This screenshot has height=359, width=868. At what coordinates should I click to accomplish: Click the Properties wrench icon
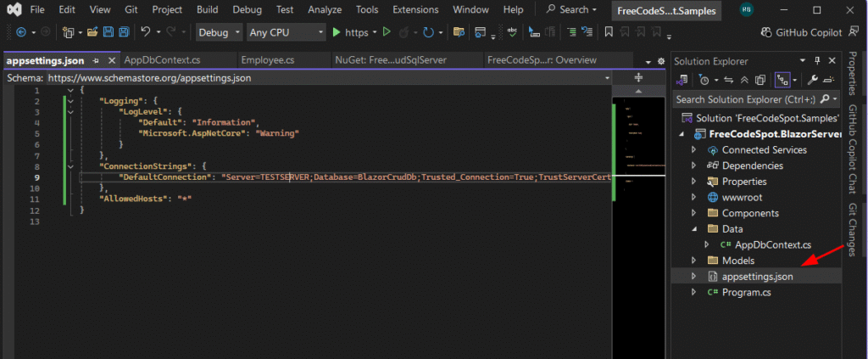point(812,81)
